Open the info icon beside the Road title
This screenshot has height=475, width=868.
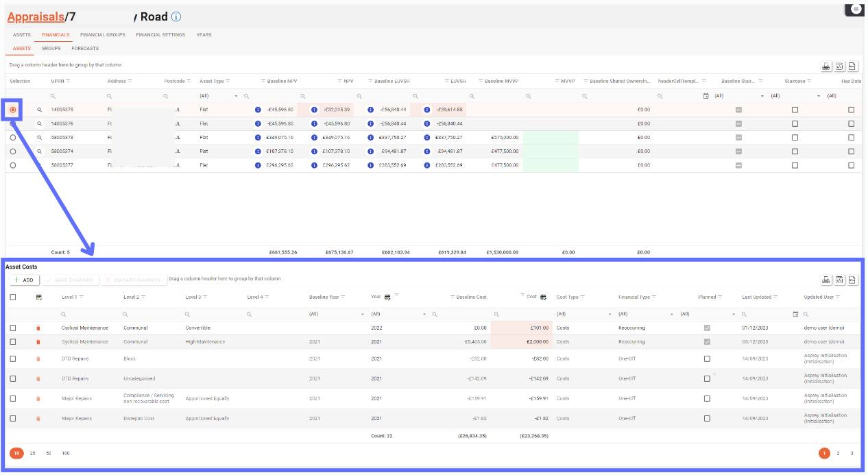pos(176,16)
